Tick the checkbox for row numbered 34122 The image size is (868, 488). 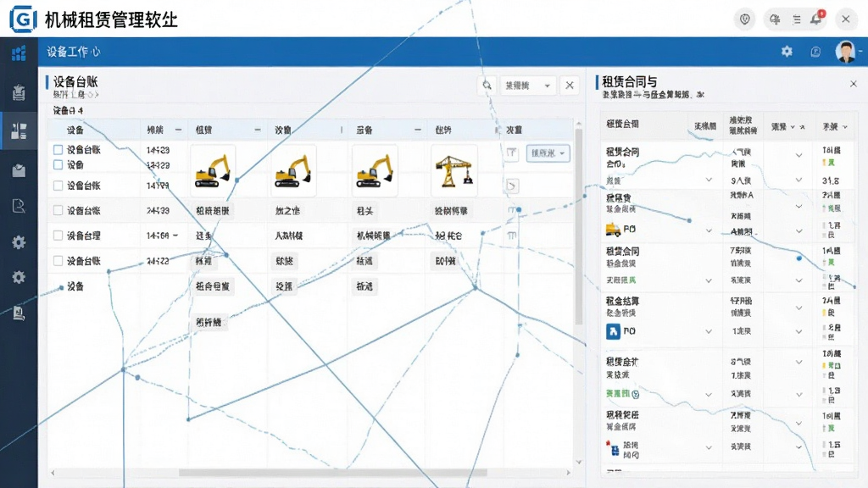[58, 261]
